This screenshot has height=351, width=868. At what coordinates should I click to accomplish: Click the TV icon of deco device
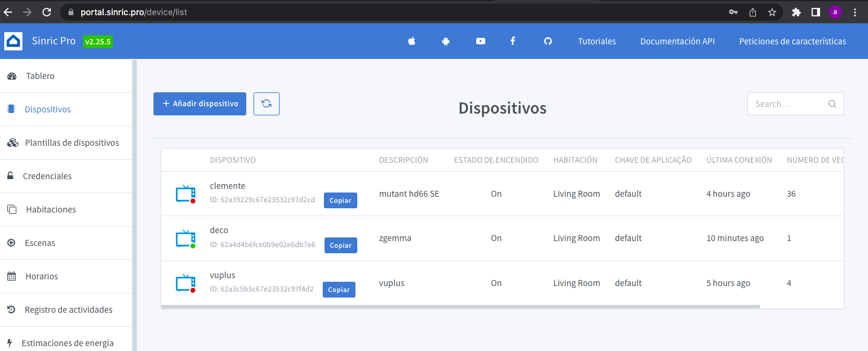tap(185, 239)
